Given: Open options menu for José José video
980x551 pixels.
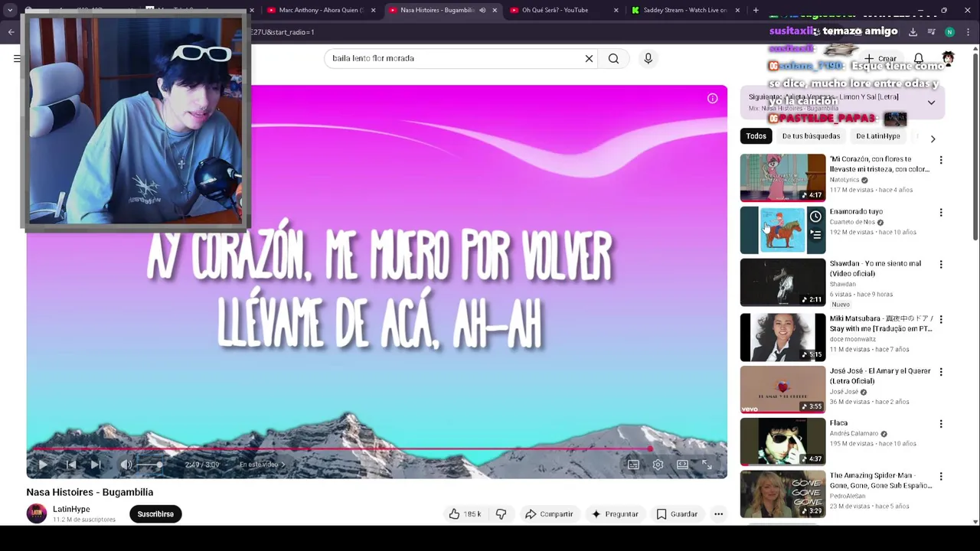Looking at the screenshot, I should (x=941, y=371).
